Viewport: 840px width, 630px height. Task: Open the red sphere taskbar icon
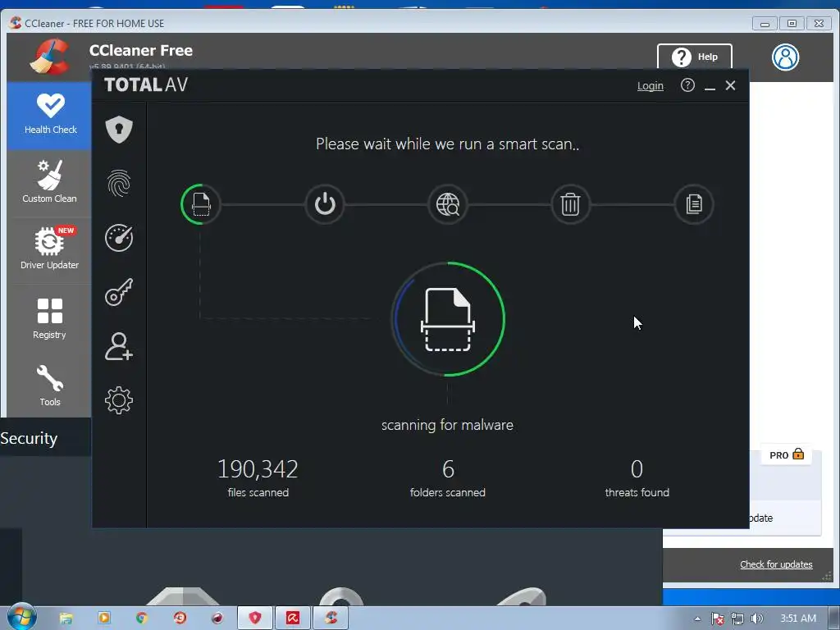pos(217,619)
